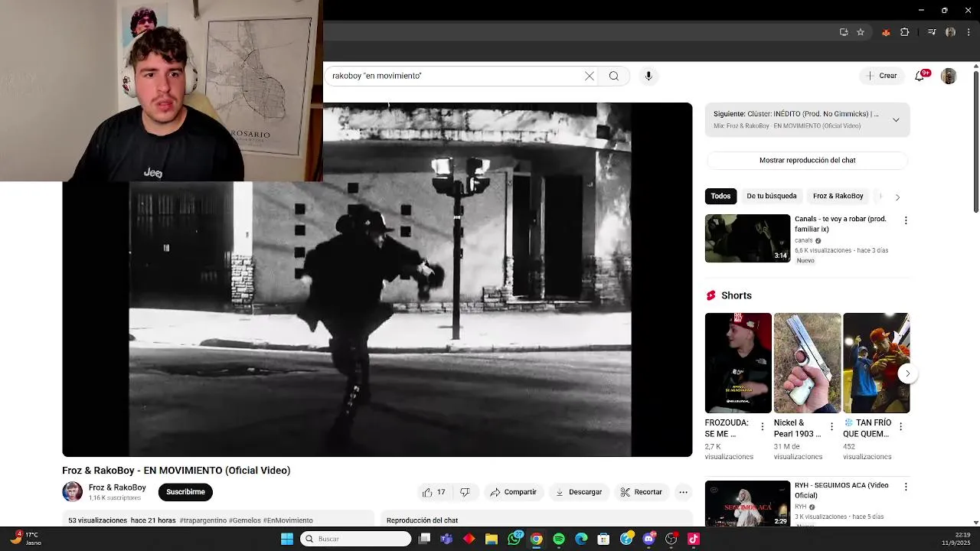The width and height of the screenshot is (980, 551).
Task: Open TAN FRÍO QUE QUEM short thumbnail
Action: [876, 363]
